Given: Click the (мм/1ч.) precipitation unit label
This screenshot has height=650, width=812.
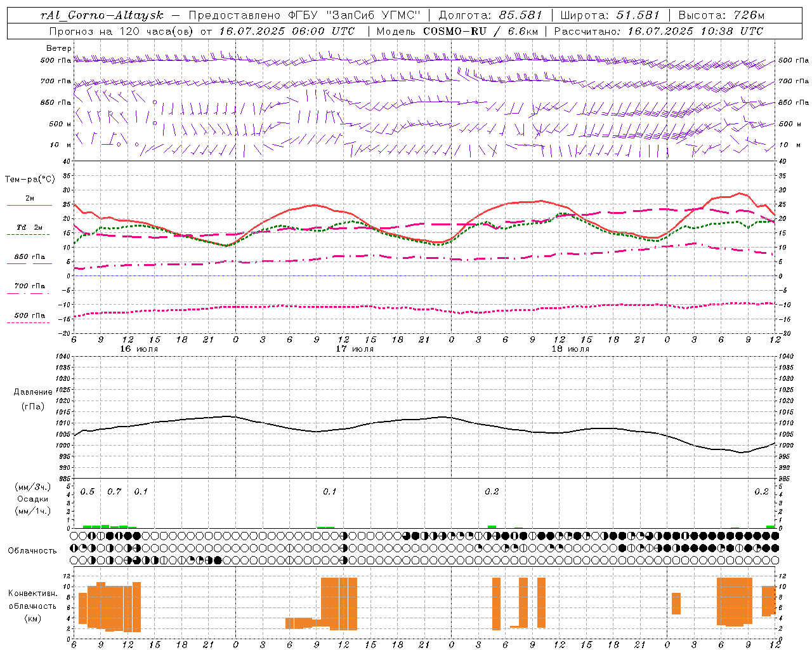Looking at the screenshot, I should [x=33, y=512].
